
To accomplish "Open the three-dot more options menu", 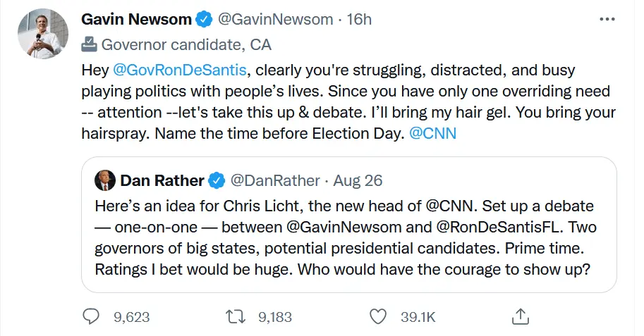I will (x=607, y=20).
